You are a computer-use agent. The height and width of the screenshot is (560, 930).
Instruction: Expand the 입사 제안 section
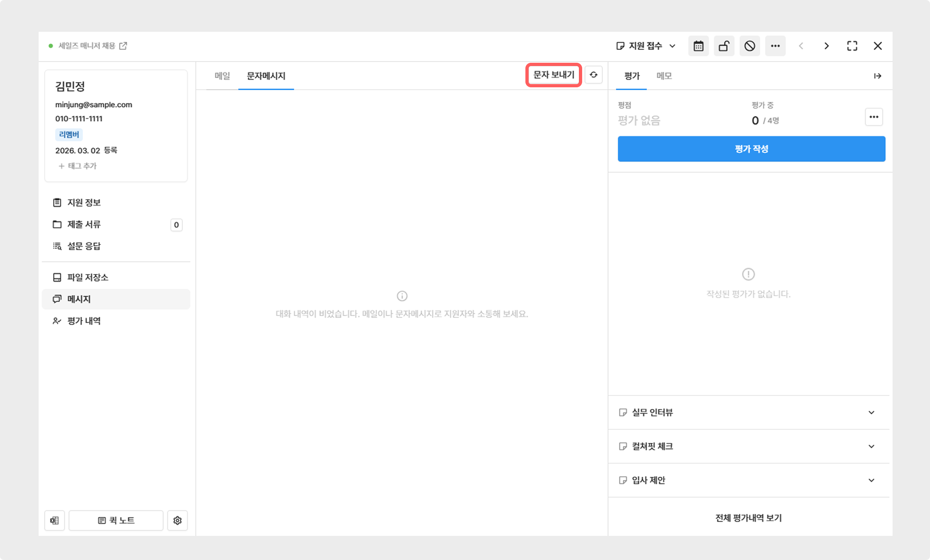tap(749, 480)
